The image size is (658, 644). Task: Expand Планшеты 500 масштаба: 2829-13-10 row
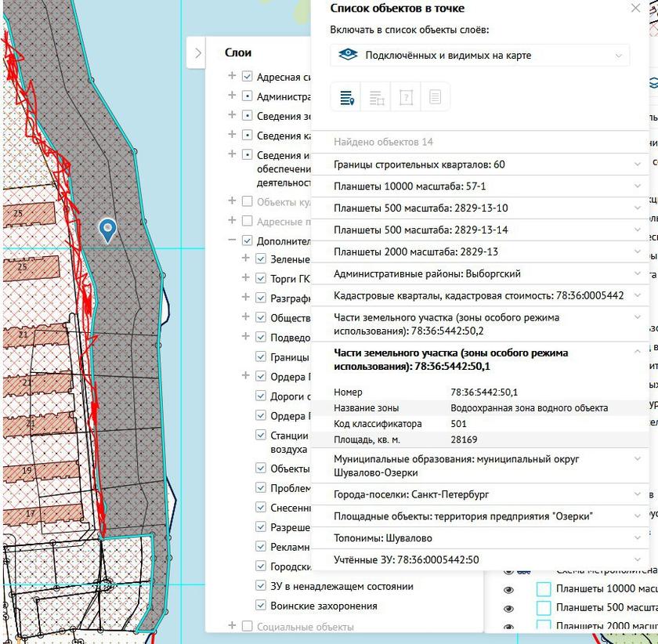(480, 208)
